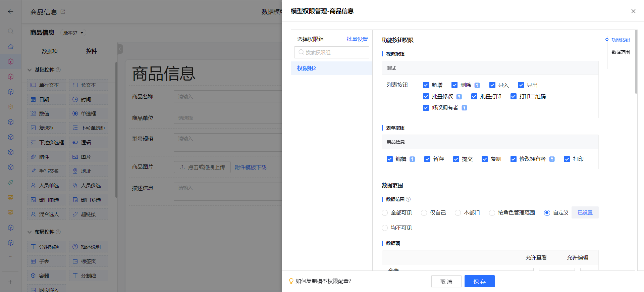The height and width of the screenshot is (292, 644).
Task: Open the home icon in the left sidebar
Action: pos(11,46)
